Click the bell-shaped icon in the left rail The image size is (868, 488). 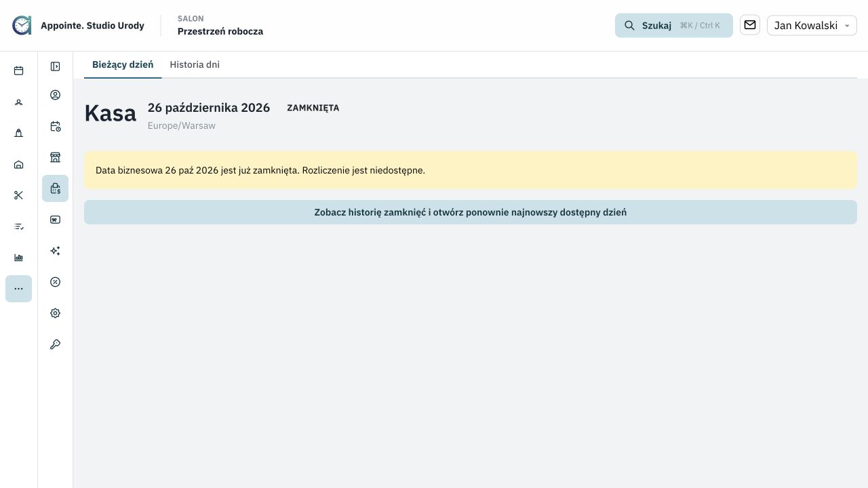[x=18, y=133]
